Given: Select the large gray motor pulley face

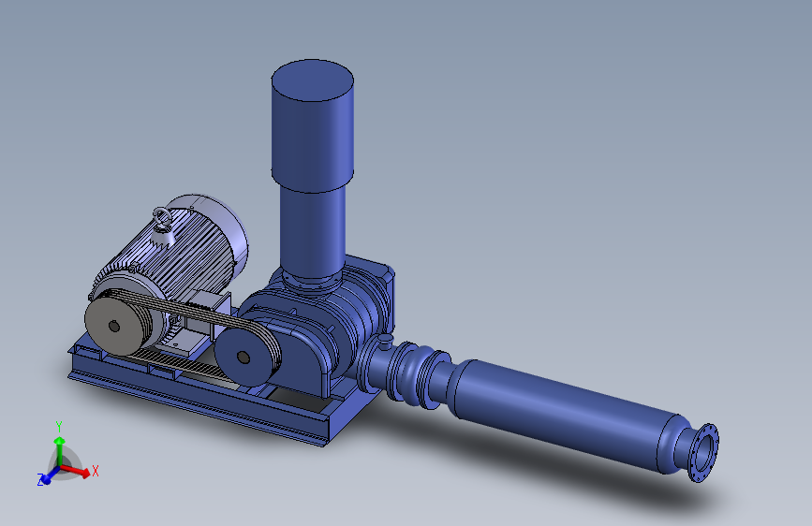Looking at the screenshot, I should (112, 326).
